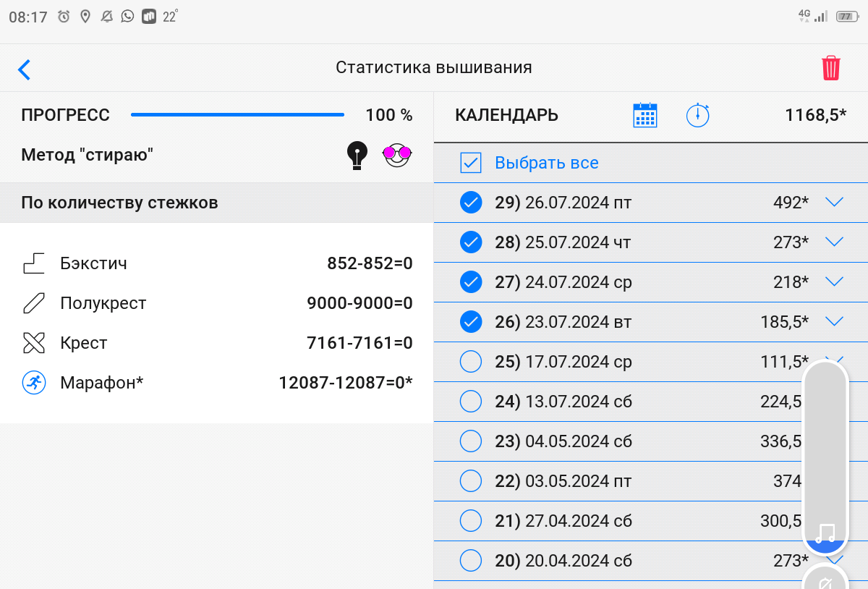Select the "По количеству стежков" section header
868x589 pixels.
coord(216,203)
